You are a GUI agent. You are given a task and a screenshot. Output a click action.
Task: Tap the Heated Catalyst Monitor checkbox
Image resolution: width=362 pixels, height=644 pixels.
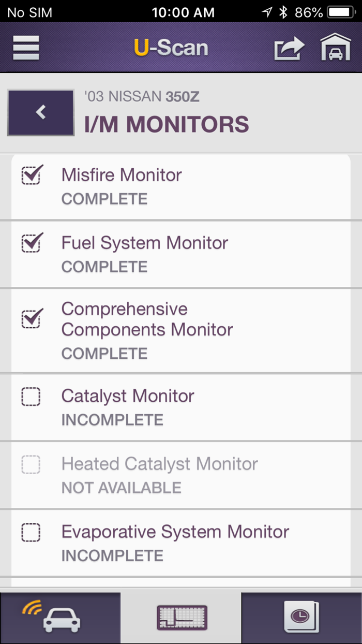tap(31, 464)
